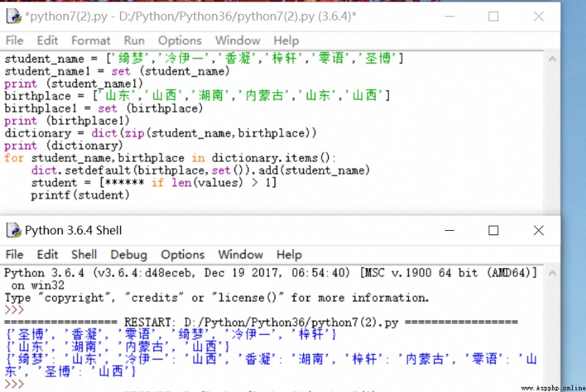Screen dimensions: 586x392
Task: Open the Run menu in the editor
Action: coord(134,40)
